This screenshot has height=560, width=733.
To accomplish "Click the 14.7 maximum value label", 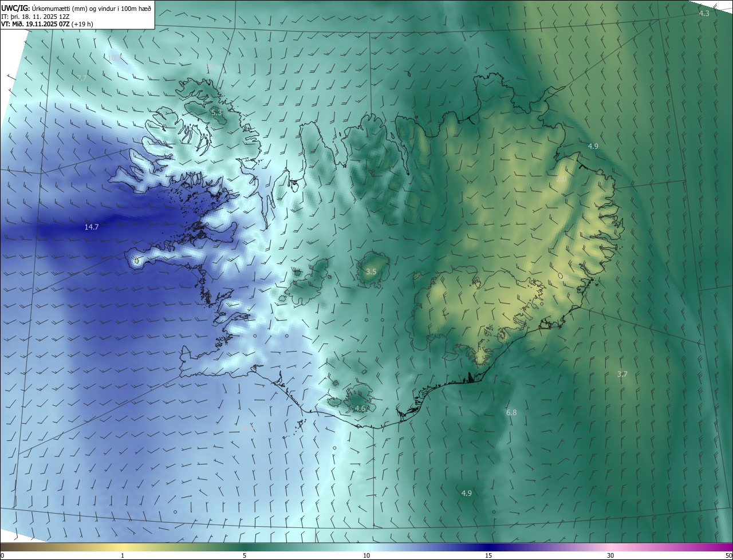I will point(92,227).
